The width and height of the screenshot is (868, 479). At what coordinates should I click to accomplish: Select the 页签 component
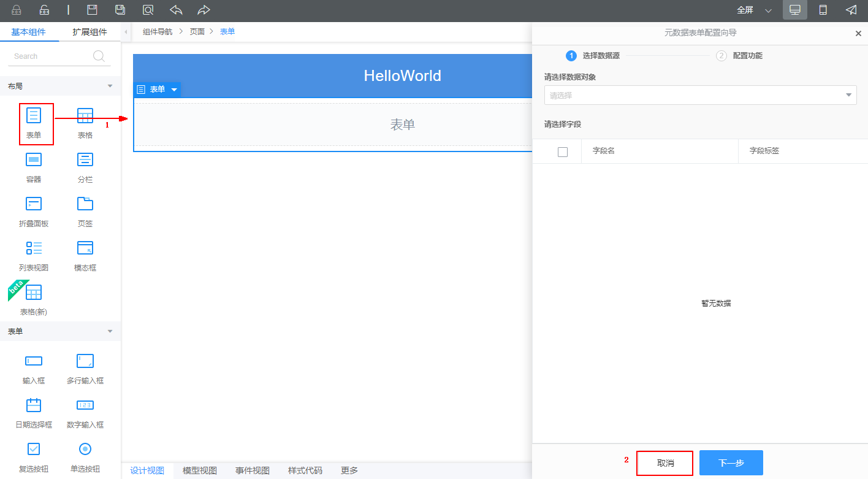(x=85, y=212)
